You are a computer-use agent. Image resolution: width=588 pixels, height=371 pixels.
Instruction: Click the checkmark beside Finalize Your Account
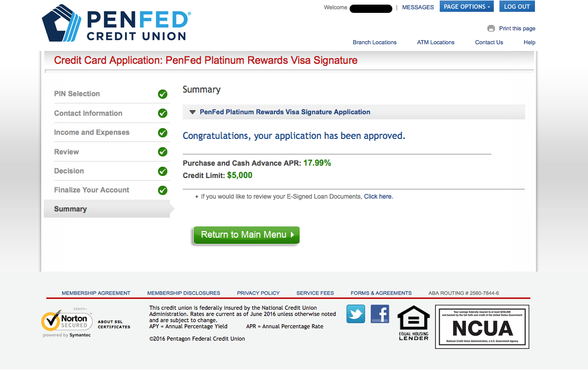coord(163,190)
